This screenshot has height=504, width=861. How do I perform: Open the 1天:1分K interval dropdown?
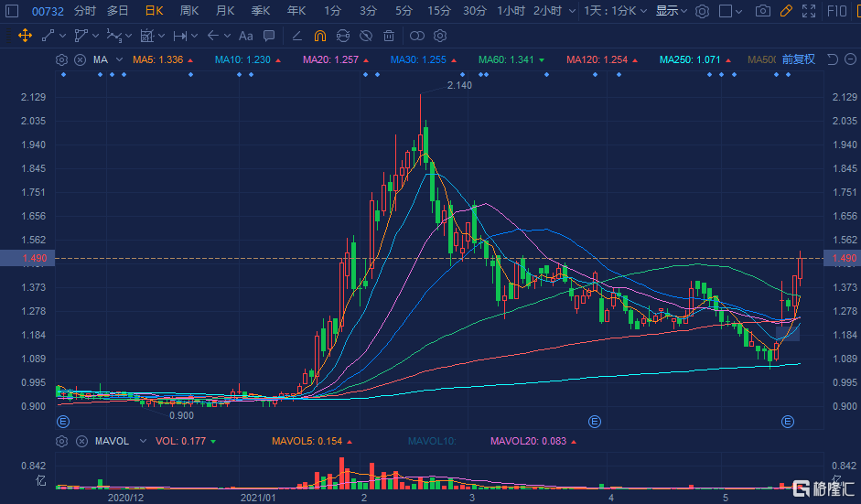[617, 11]
